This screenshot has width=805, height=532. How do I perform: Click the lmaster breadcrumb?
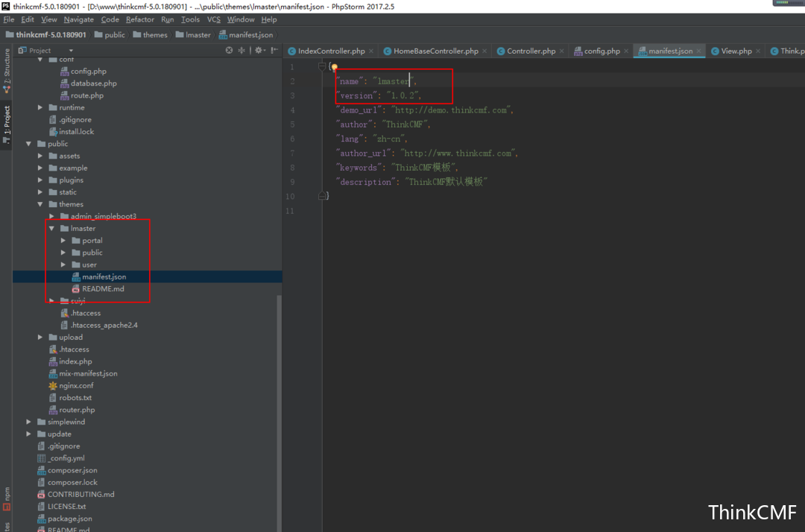193,35
